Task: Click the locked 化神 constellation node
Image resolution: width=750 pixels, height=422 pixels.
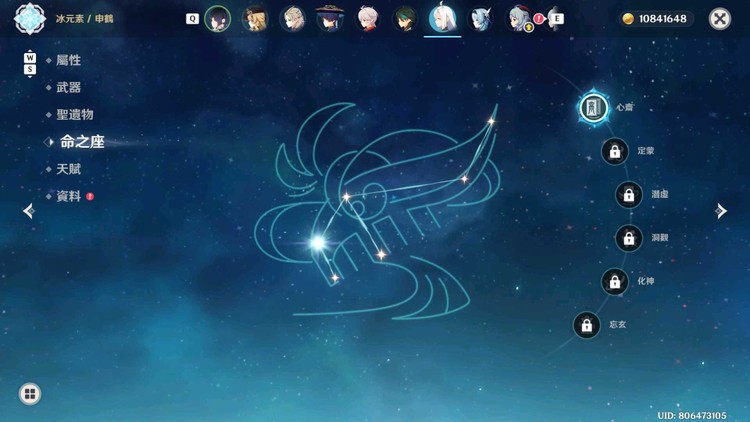Action: 615,281
